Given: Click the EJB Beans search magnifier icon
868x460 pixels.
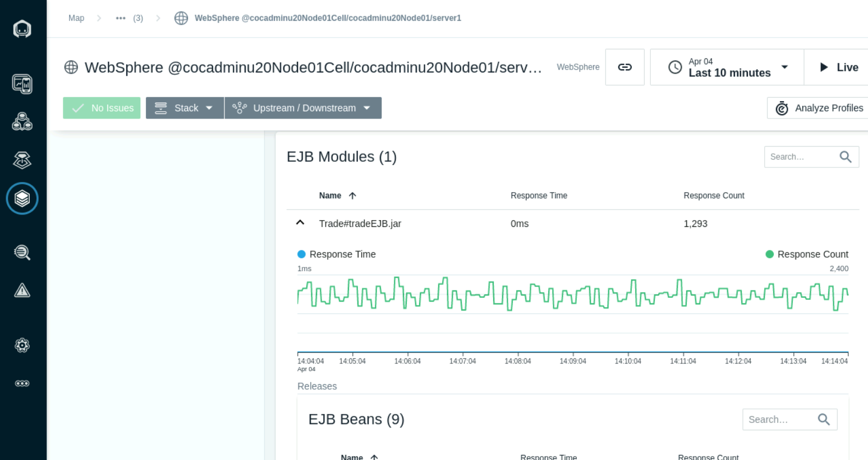Looking at the screenshot, I should [x=824, y=420].
